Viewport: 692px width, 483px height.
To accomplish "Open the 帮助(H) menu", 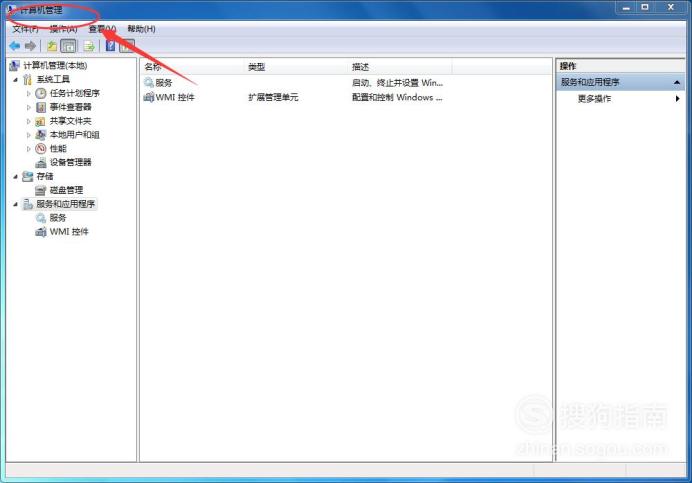I will pos(141,29).
